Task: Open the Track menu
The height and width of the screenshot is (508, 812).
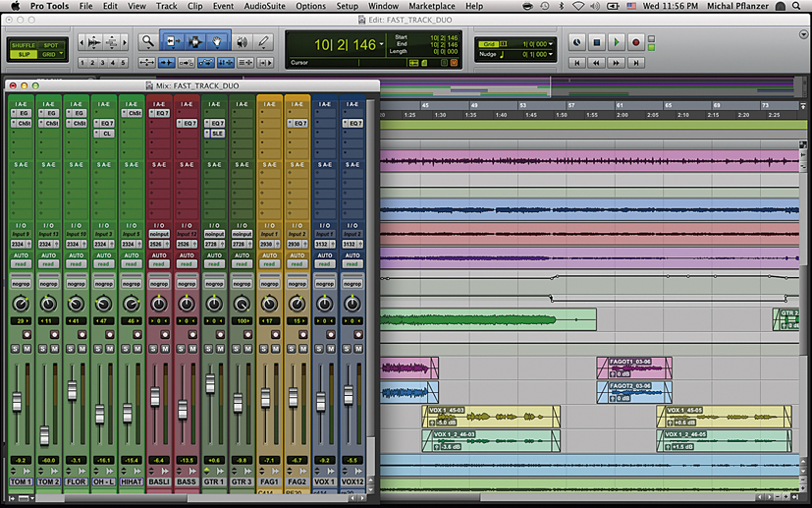Action: (167, 6)
